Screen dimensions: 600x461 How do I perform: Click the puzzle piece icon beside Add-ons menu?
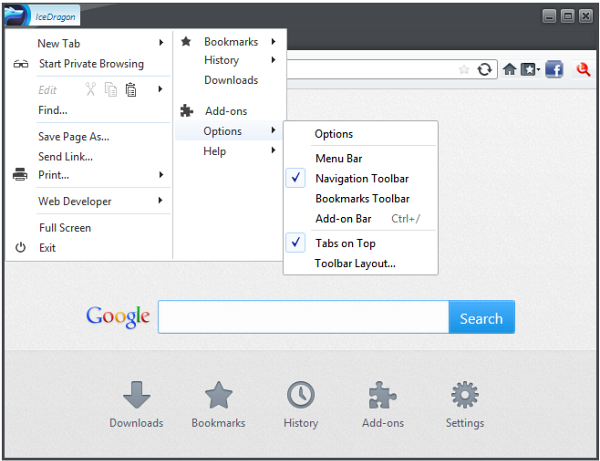click(186, 111)
